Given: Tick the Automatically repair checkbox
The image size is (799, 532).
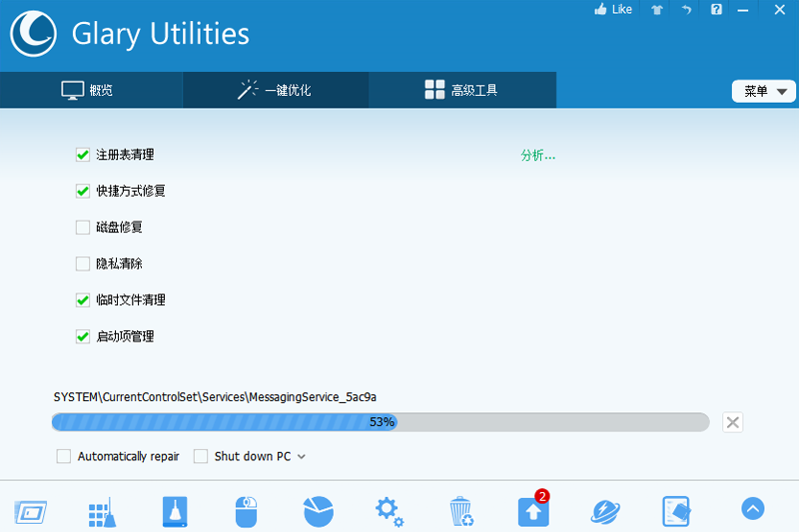Looking at the screenshot, I should (64, 456).
